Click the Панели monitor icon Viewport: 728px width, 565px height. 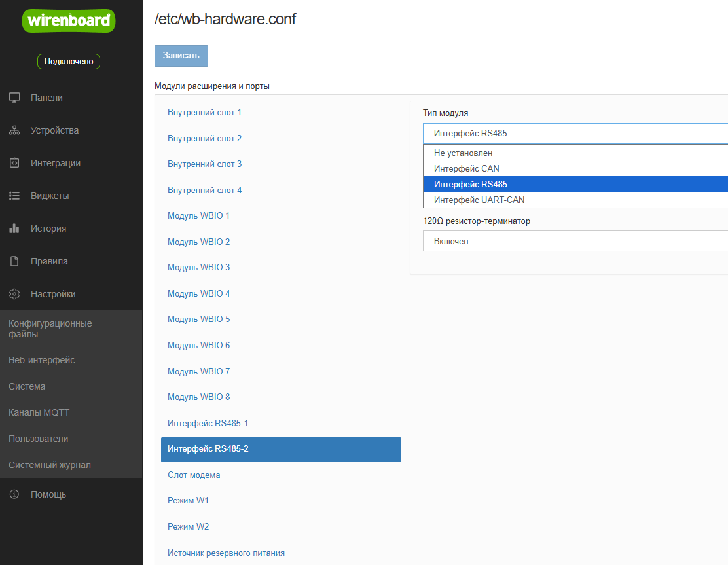click(x=14, y=98)
